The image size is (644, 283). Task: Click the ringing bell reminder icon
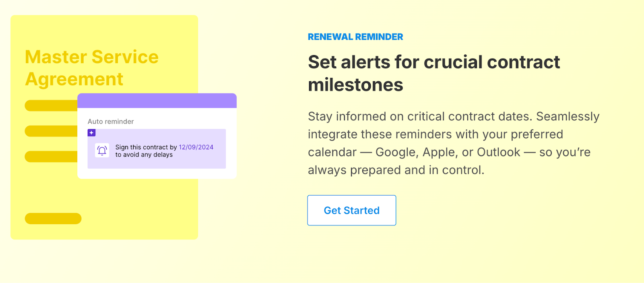click(101, 150)
